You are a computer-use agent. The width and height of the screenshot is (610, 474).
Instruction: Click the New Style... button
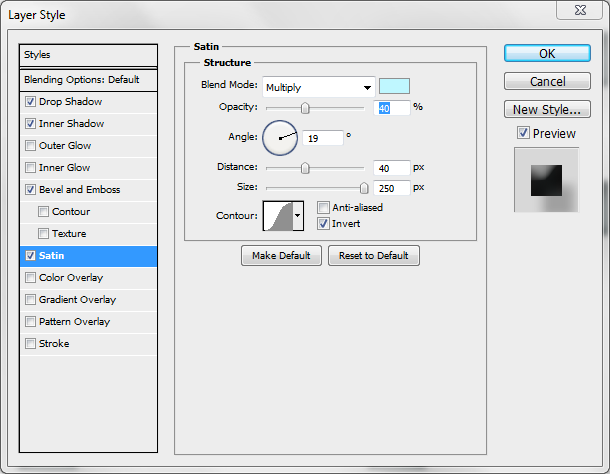(x=547, y=109)
